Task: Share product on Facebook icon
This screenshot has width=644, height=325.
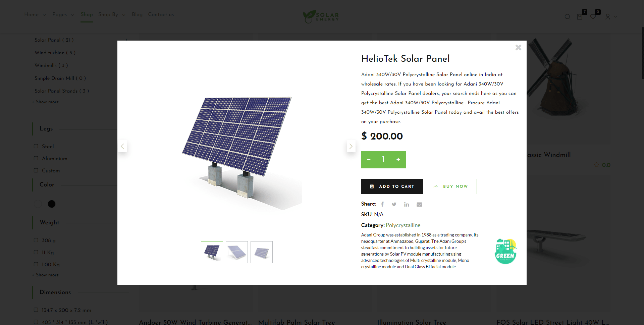Action: click(x=382, y=204)
